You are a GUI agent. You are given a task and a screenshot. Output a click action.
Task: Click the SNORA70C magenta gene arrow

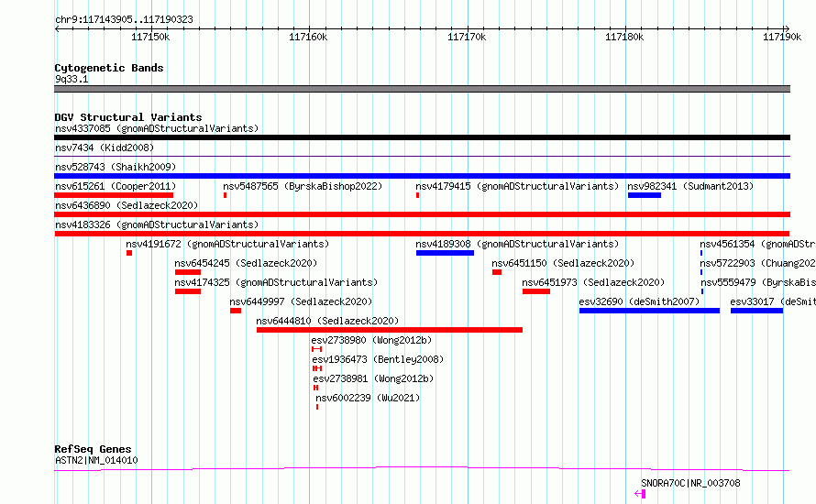(640, 494)
